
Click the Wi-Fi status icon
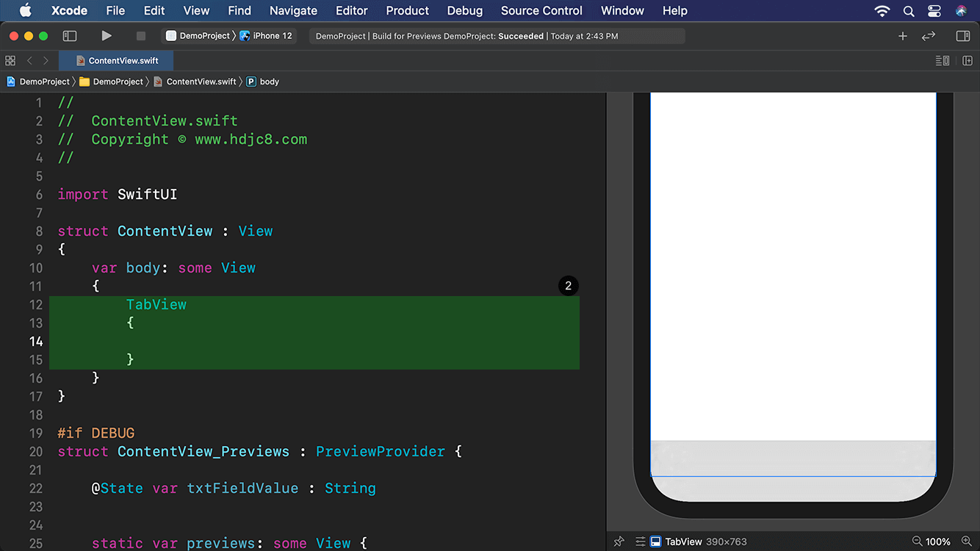point(882,10)
